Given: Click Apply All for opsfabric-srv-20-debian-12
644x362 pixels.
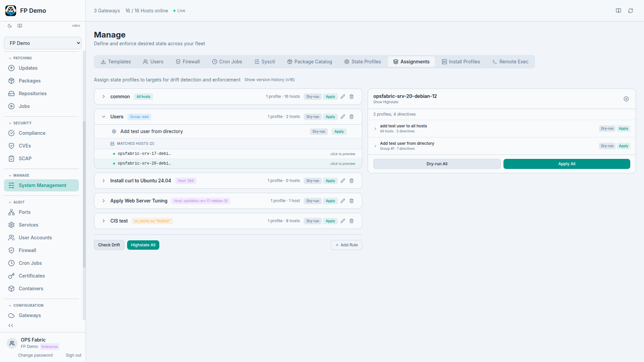Looking at the screenshot, I should pyautogui.click(x=566, y=164).
